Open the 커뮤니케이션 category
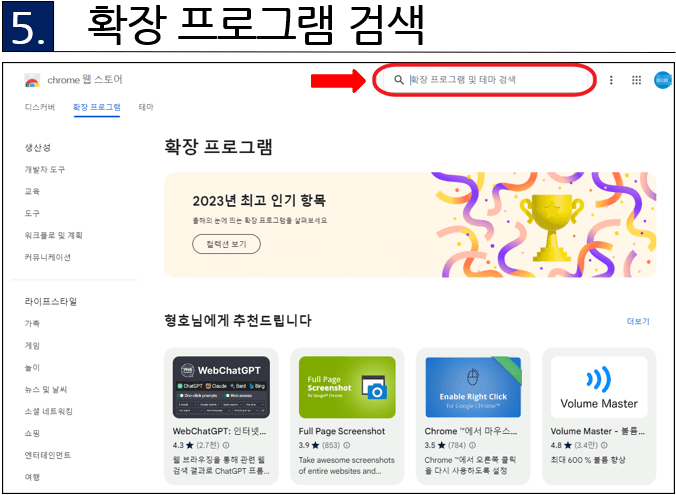This screenshot has width=676, height=495. pos(48,257)
